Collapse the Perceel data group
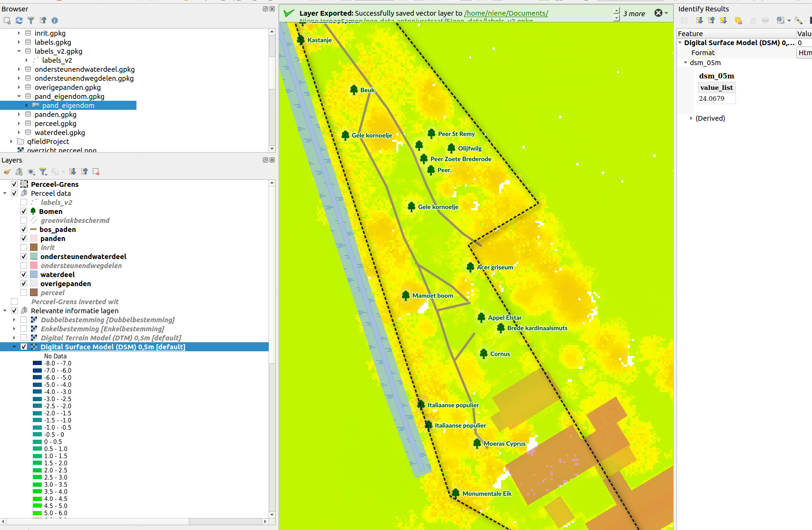The height and width of the screenshot is (530, 812). [5, 193]
